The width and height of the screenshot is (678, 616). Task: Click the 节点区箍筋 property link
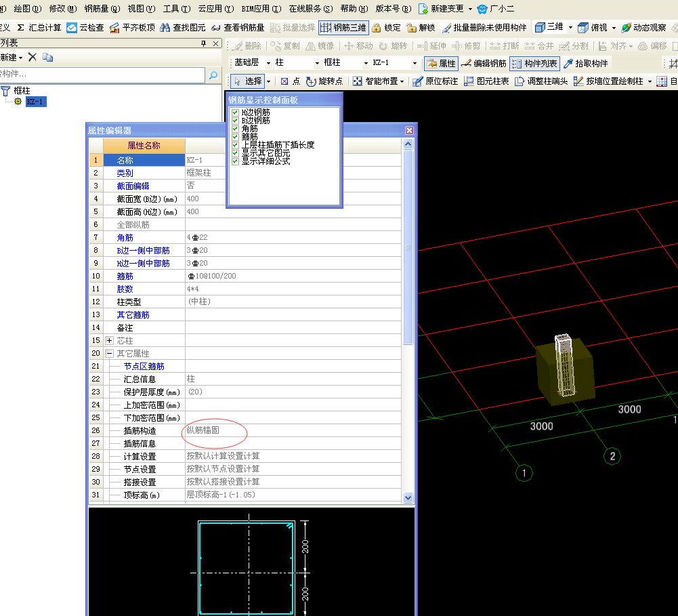point(144,367)
